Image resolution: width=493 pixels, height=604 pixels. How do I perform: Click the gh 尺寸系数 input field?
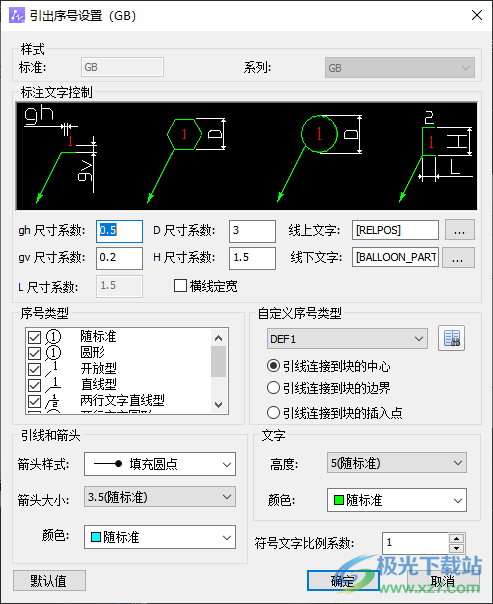pos(119,231)
